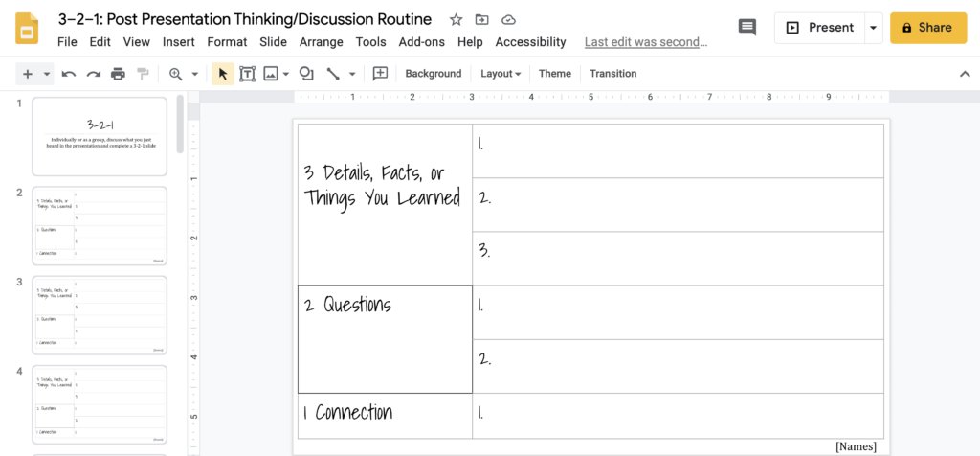Open the Add-ons menu
The image size is (980, 456).
click(x=422, y=42)
